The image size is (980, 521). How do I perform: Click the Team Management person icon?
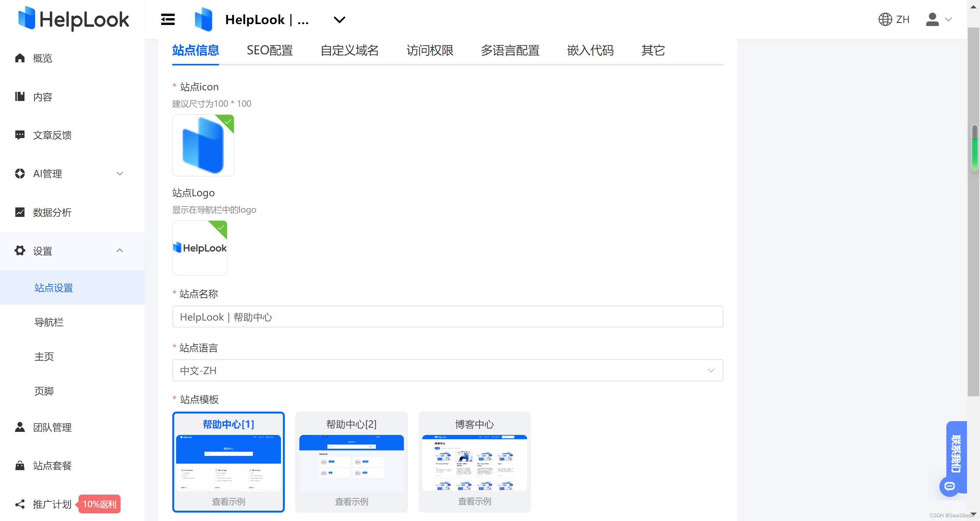20,427
